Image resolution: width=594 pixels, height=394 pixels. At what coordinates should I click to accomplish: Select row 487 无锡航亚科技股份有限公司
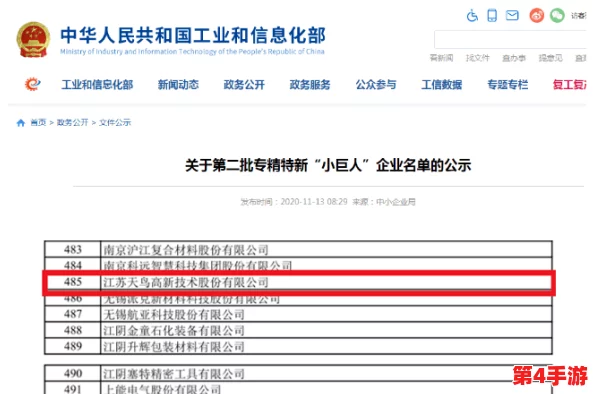[x=298, y=314]
